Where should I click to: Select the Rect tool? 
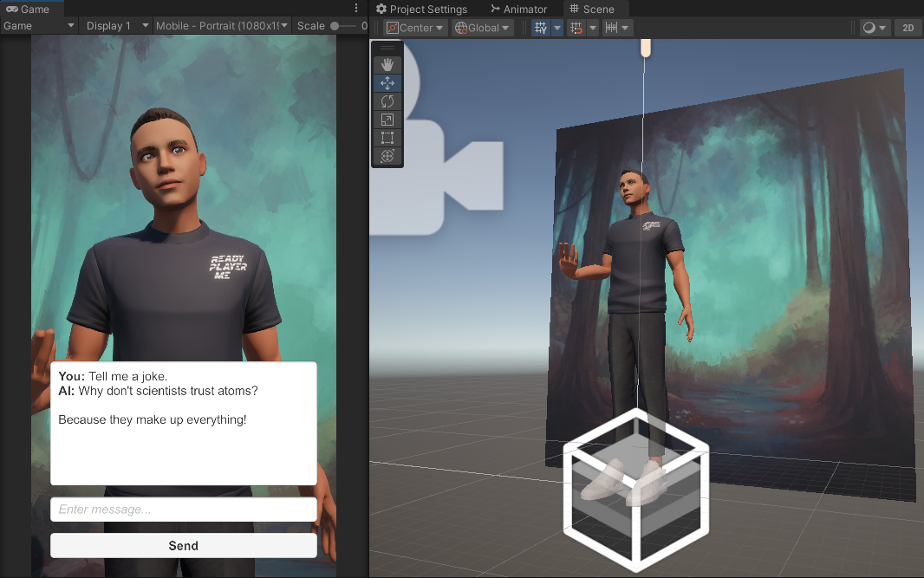[387, 138]
